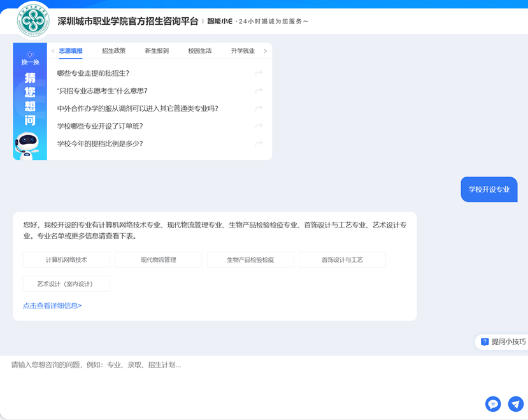Screen dimensions: 528x420
Task: Click arrow icon beside 学校哪些专业开设了订单班
Action: 259,126
